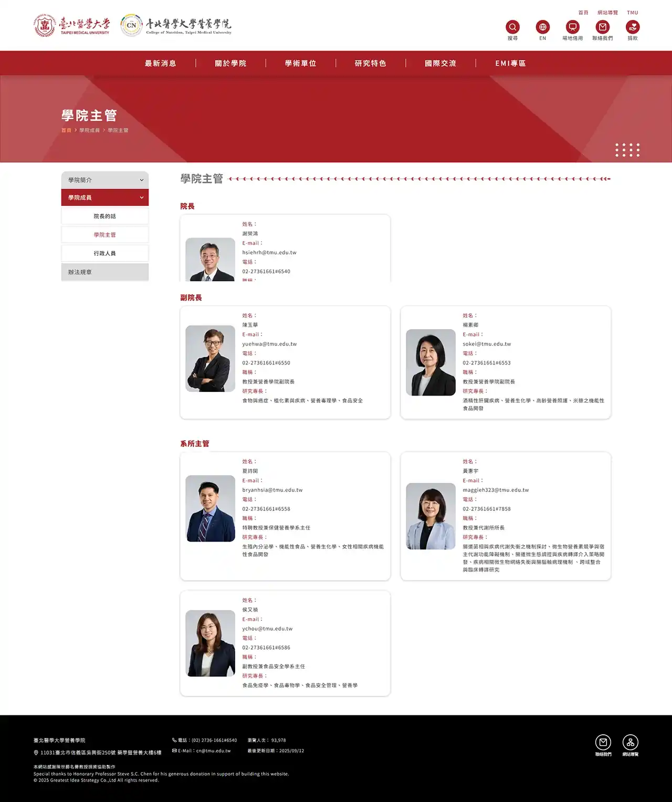Select 行政人員 in the sidebar
The height and width of the screenshot is (802, 672).
point(104,253)
